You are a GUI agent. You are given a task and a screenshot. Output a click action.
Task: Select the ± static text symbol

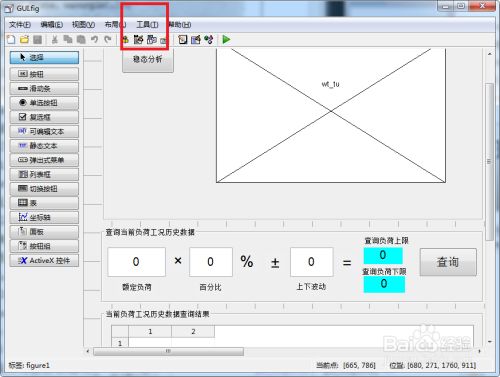(275, 263)
